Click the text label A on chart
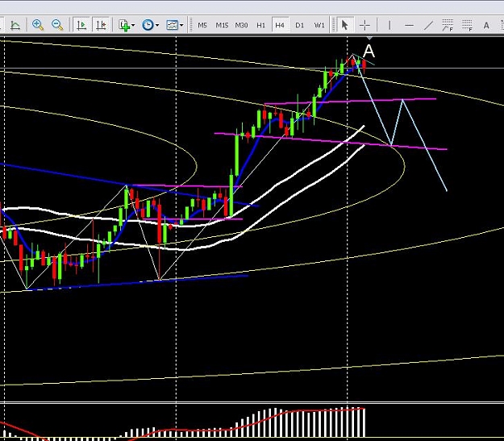This screenshot has width=504, height=441. [369, 51]
